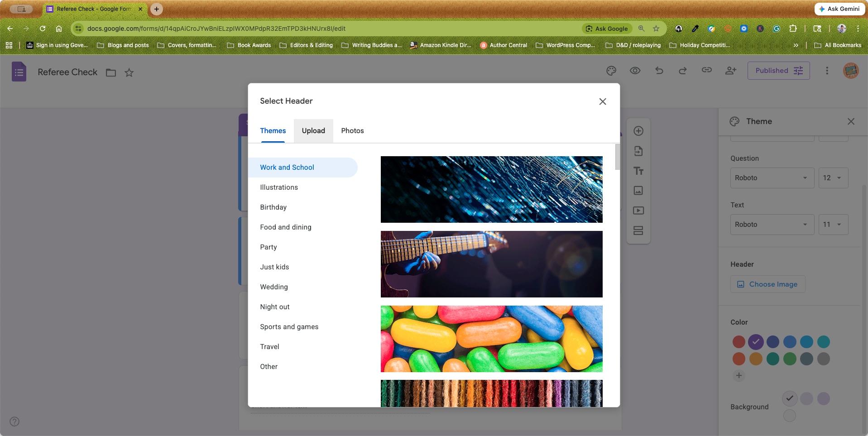Open a new Chrome tab
Image resolution: width=868 pixels, height=436 pixels.
[x=157, y=9]
